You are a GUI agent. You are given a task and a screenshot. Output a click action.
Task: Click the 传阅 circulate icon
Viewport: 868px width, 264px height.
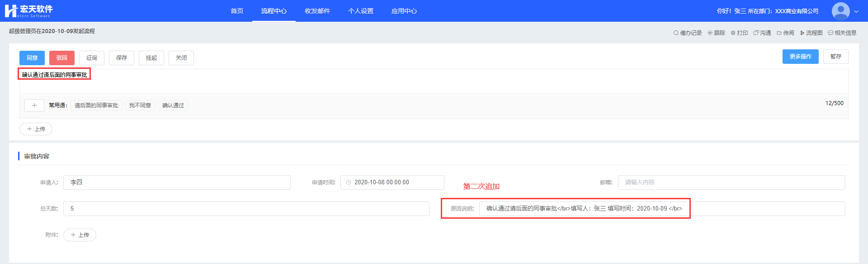(x=779, y=33)
